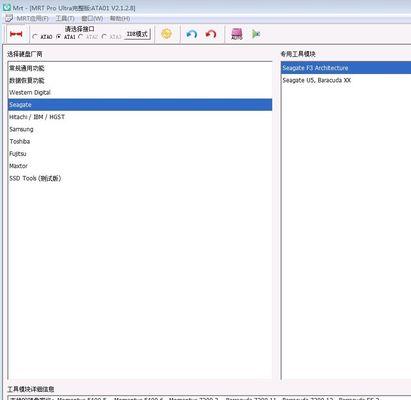Open the Tools (T) menu
This screenshot has width=411, height=400.
click(x=65, y=18)
